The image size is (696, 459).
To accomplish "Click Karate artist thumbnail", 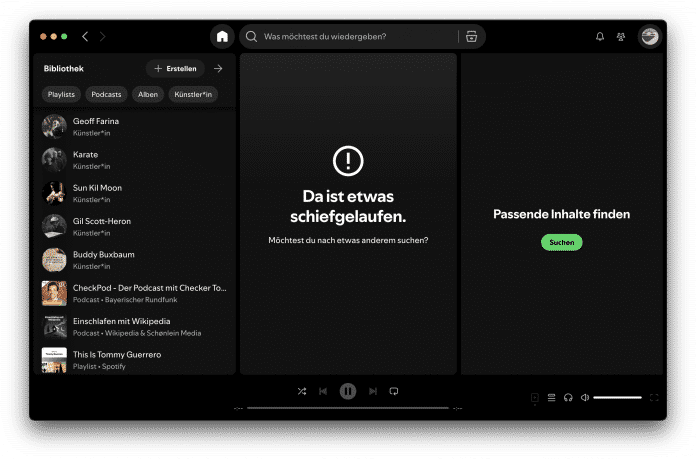I will click(x=54, y=160).
